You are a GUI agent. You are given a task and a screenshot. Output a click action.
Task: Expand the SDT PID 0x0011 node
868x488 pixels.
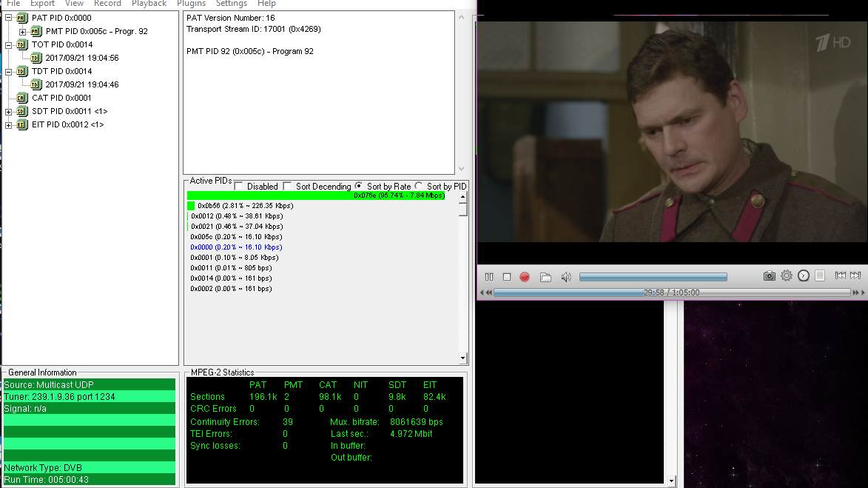click(x=8, y=112)
